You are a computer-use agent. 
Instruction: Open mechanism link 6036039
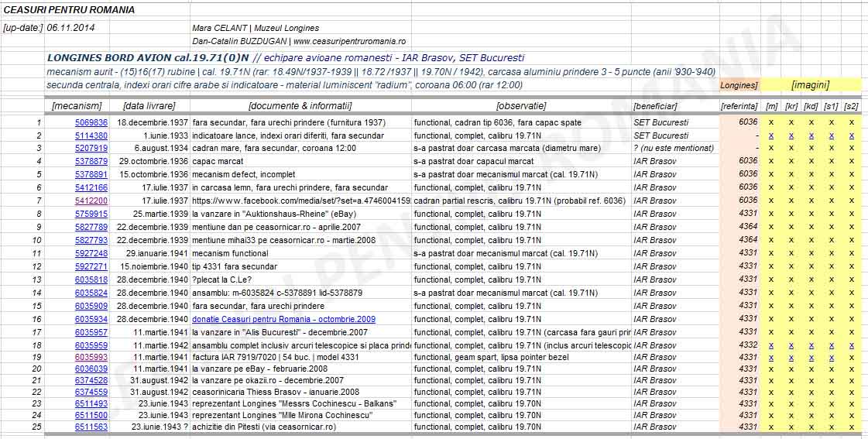[91, 369]
